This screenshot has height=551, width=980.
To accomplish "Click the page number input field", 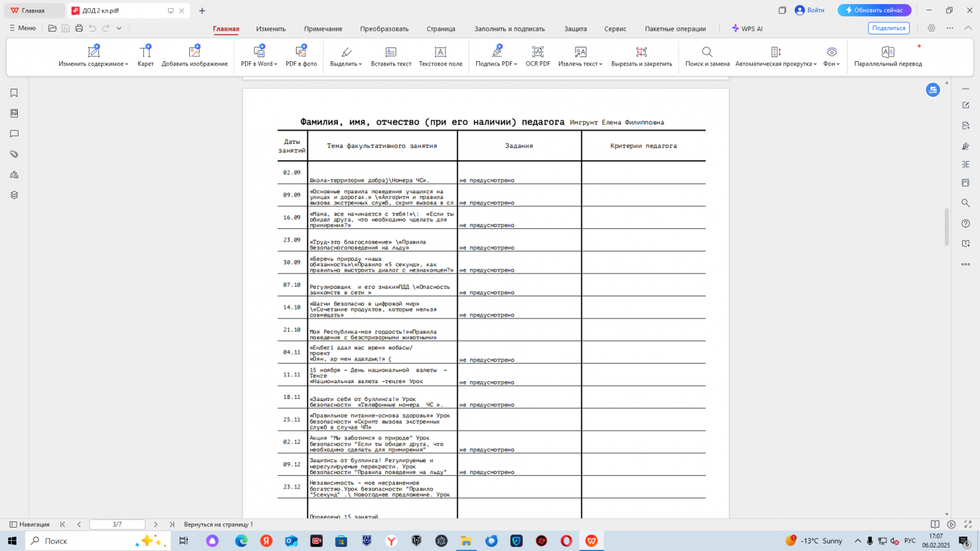I will pos(117,524).
